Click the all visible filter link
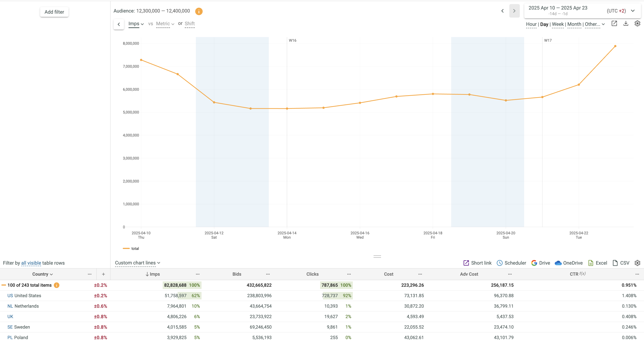Screen dimensions: 644x340 pos(31,263)
